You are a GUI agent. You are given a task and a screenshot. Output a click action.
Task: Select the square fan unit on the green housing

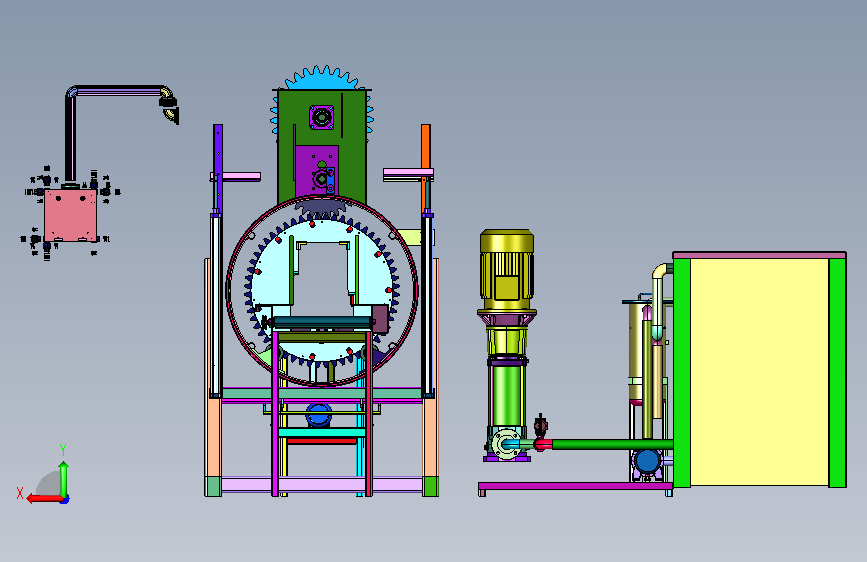click(x=321, y=117)
